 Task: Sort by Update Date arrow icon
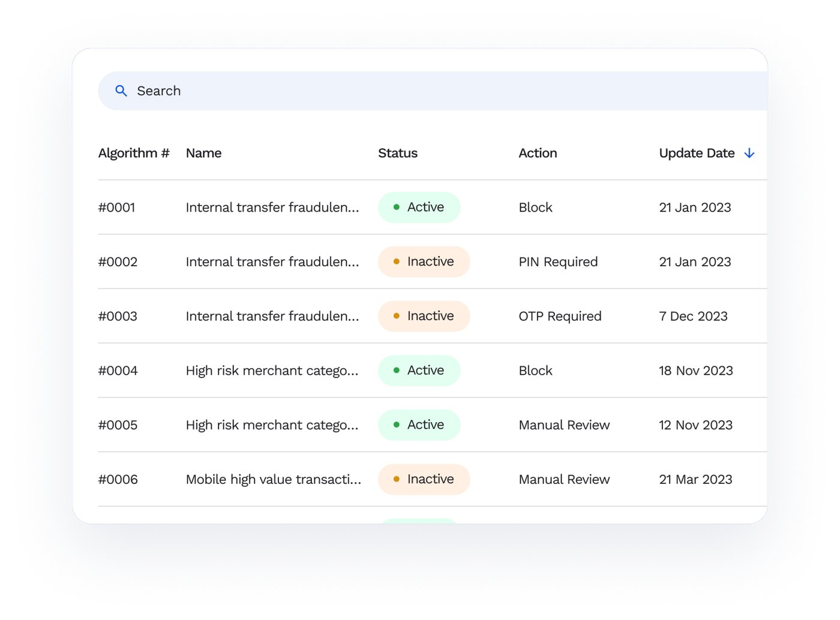(x=749, y=154)
